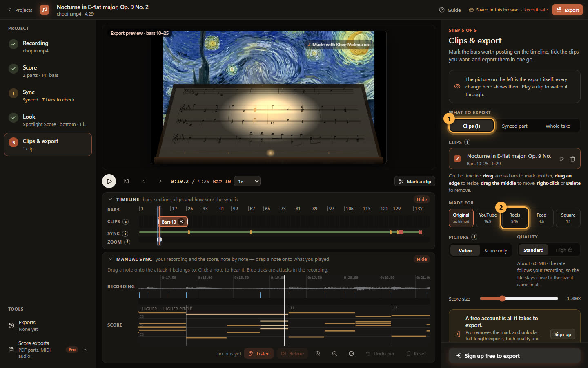Viewport: 588px width, 368px height.
Task: Click the Sign up button in the promo card
Action: (563, 334)
